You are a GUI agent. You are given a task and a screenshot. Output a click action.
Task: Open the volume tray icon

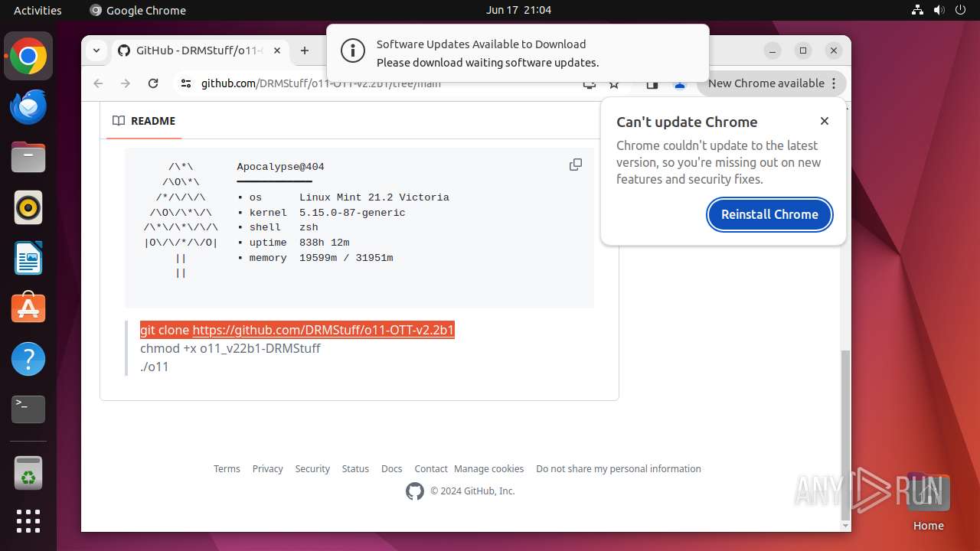pos(939,10)
